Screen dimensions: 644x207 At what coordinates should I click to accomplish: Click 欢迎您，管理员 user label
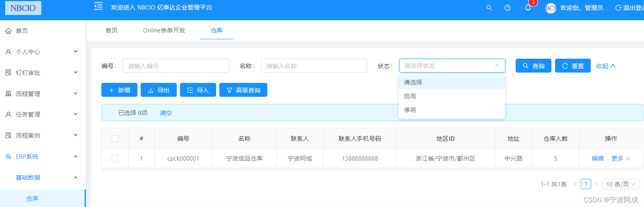click(582, 8)
